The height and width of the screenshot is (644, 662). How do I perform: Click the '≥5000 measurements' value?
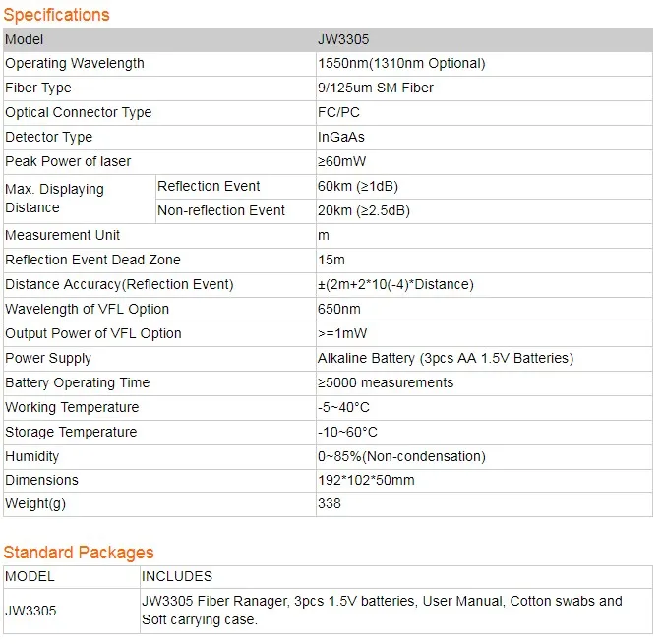[x=386, y=382]
